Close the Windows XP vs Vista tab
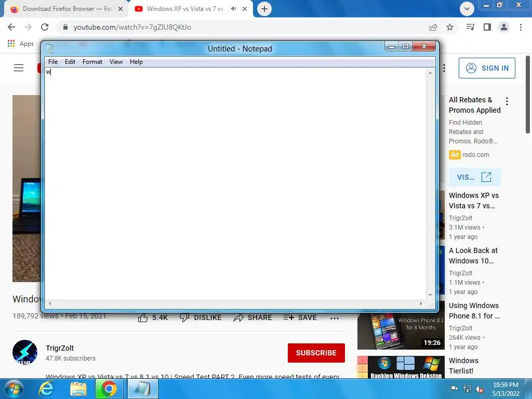This screenshot has height=399, width=532. point(245,9)
